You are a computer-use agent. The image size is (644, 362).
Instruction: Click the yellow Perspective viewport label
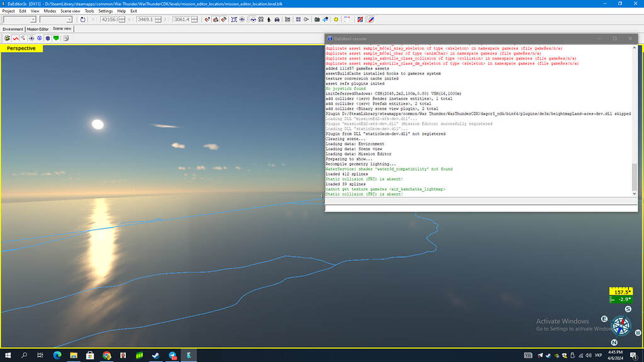(x=21, y=48)
